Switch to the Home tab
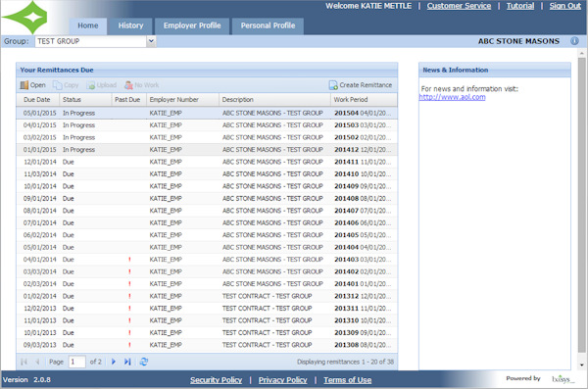This screenshot has height=389, width=588. point(88,25)
